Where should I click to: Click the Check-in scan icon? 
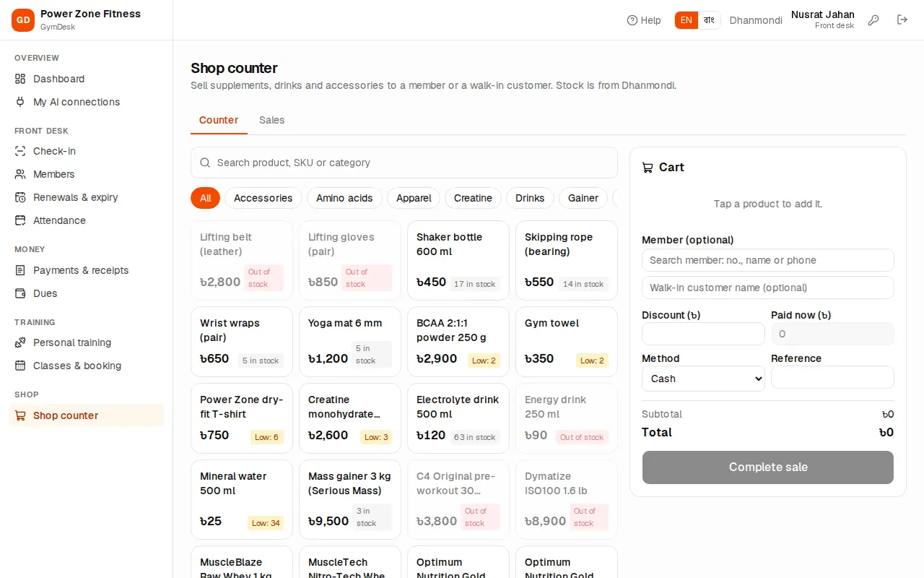(20, 151)
